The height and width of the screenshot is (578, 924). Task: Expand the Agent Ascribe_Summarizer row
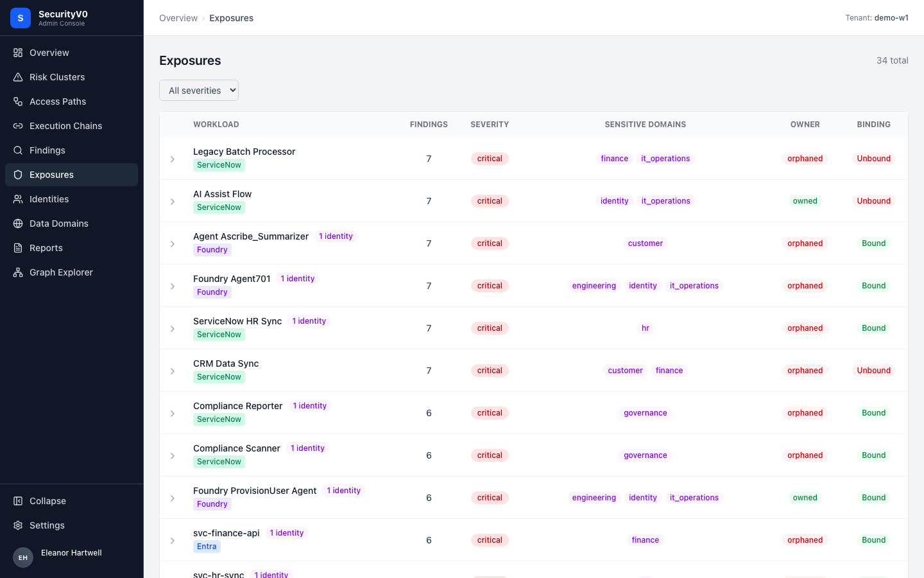[173, 244]
